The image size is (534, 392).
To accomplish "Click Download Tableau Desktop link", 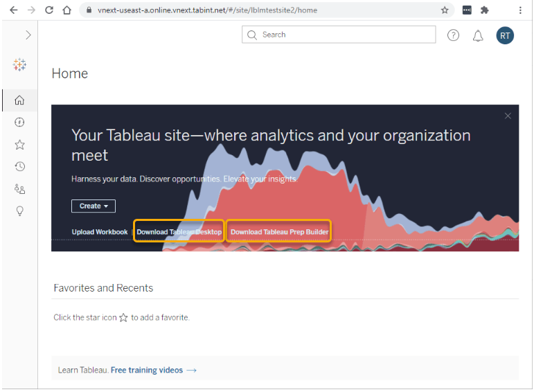I will [x=179, y=232].
